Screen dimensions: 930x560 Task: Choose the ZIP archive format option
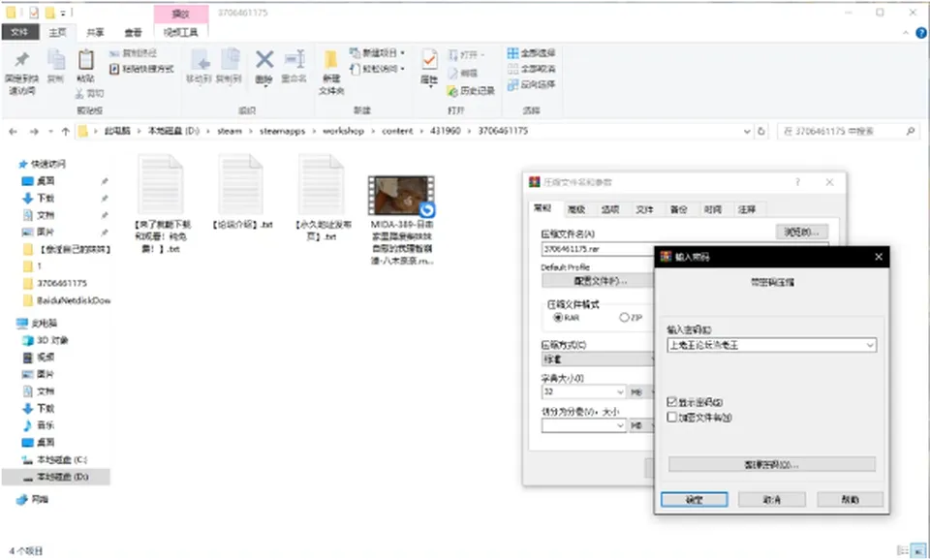(x=624, y=318)
